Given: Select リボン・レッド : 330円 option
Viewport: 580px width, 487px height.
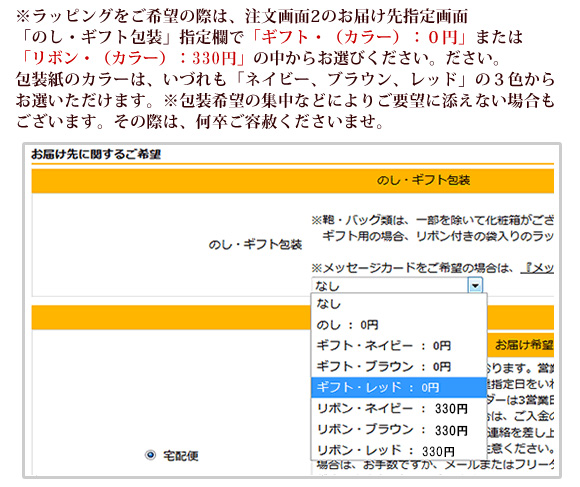Looking at the screenshot, I should pyautogui.click(x=399, y=450).
